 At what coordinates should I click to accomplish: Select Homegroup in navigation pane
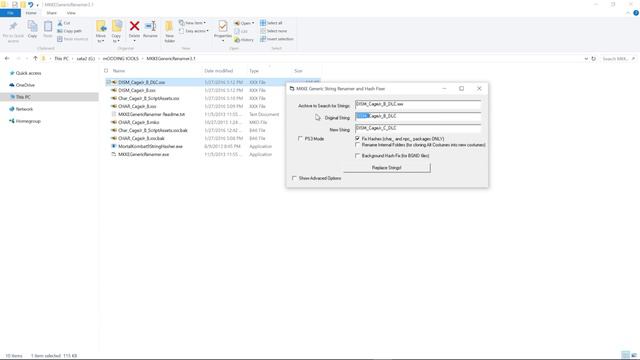click(x=28, y=121)
